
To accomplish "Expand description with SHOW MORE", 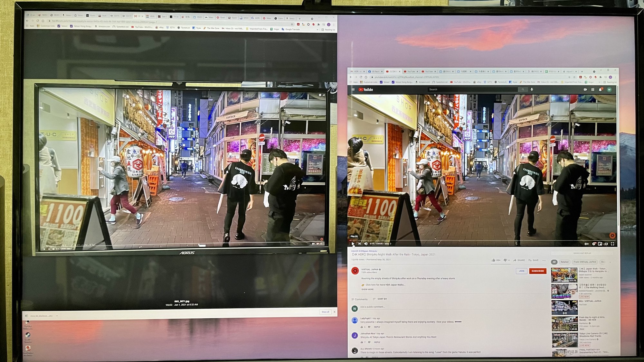I will 367,289.
